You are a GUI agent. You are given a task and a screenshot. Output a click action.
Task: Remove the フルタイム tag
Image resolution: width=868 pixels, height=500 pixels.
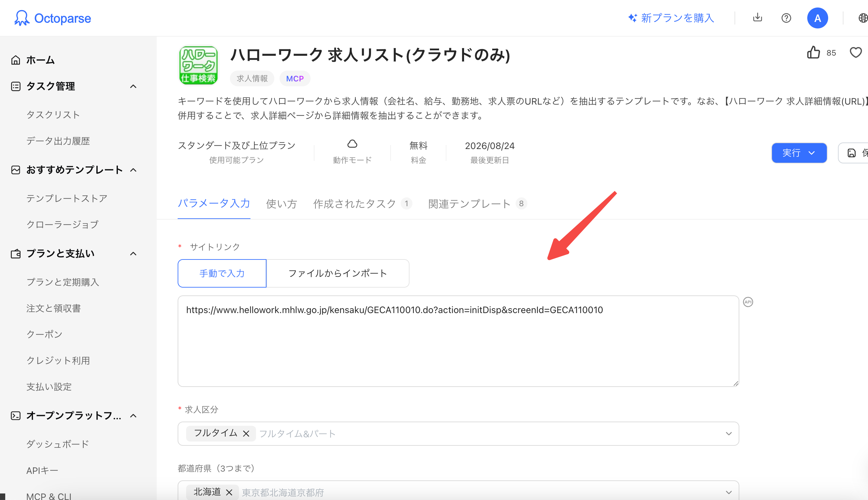[246, 434]
